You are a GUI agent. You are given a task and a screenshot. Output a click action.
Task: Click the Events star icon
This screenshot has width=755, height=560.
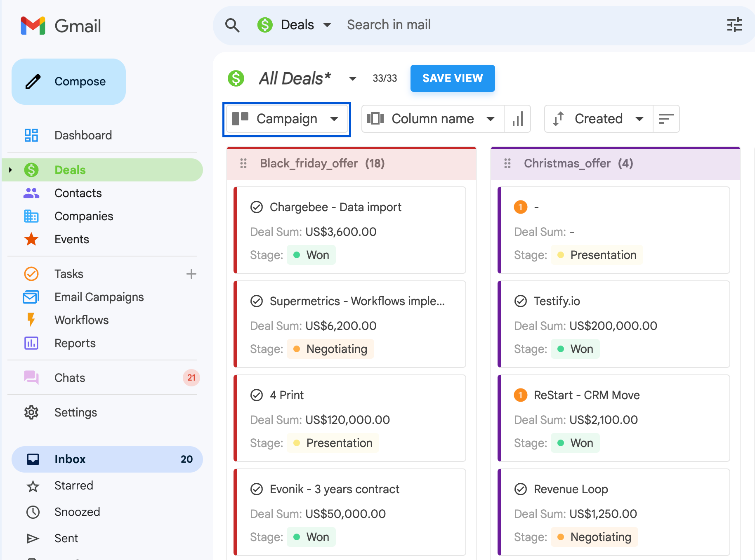[31, 239]
